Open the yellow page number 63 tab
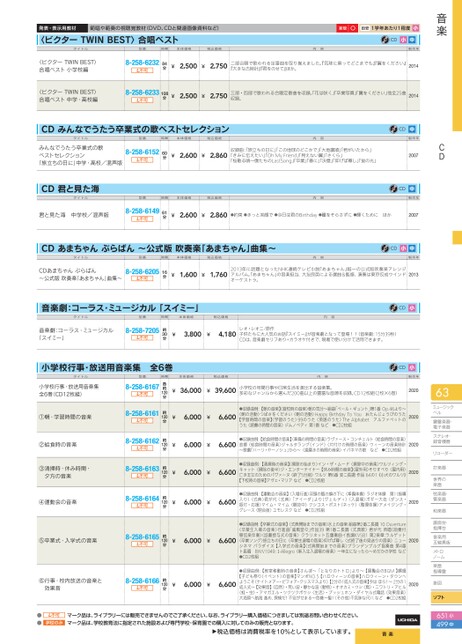Image resolution: width=462 pixels, height=644 pixels. (x=446, y=393)
